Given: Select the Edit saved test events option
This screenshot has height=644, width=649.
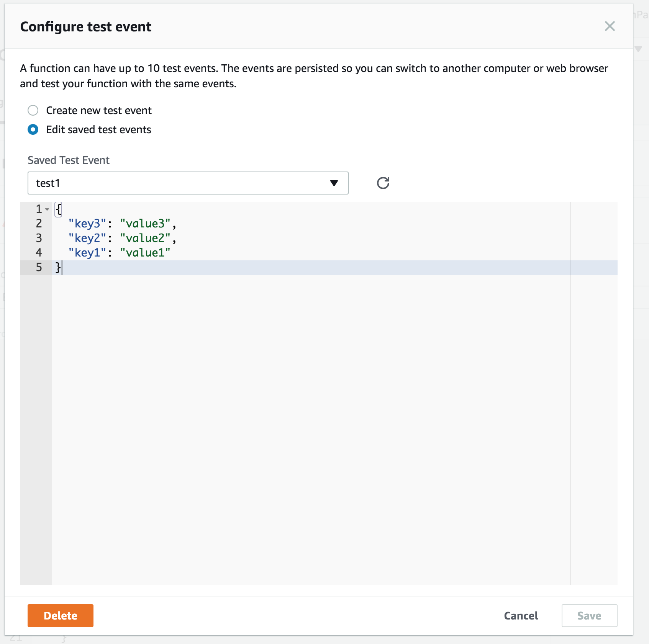Looking at the screenshot, I should (33, 130).
